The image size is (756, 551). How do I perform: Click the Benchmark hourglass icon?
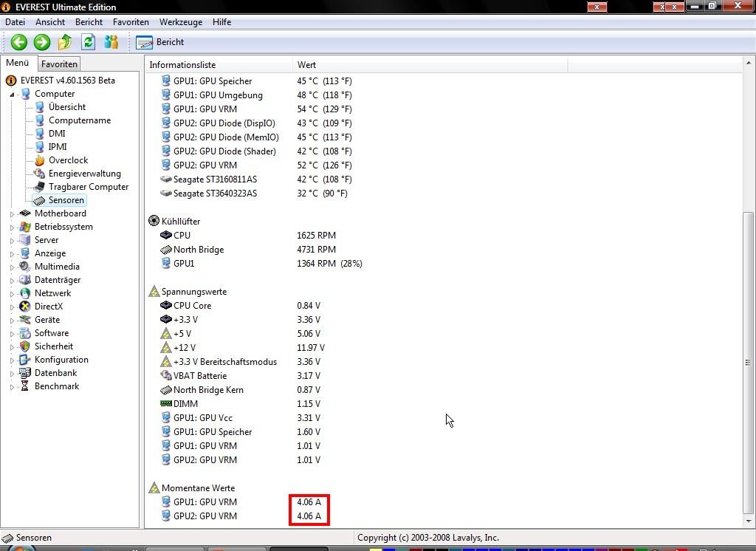pos(25,386)
